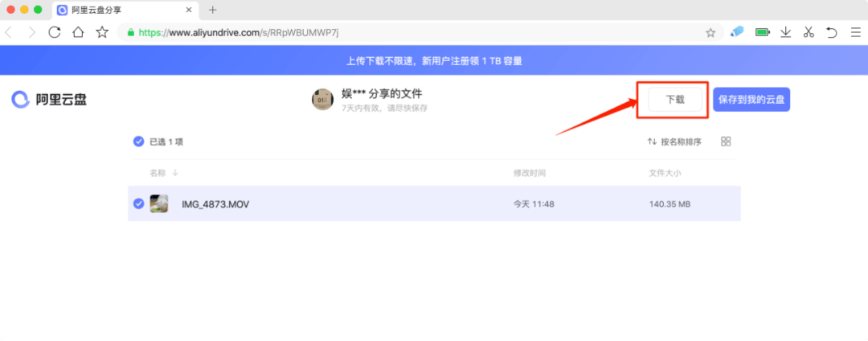
Task: Click the sharer's avatar picture
Action: [x=323, y=99]
